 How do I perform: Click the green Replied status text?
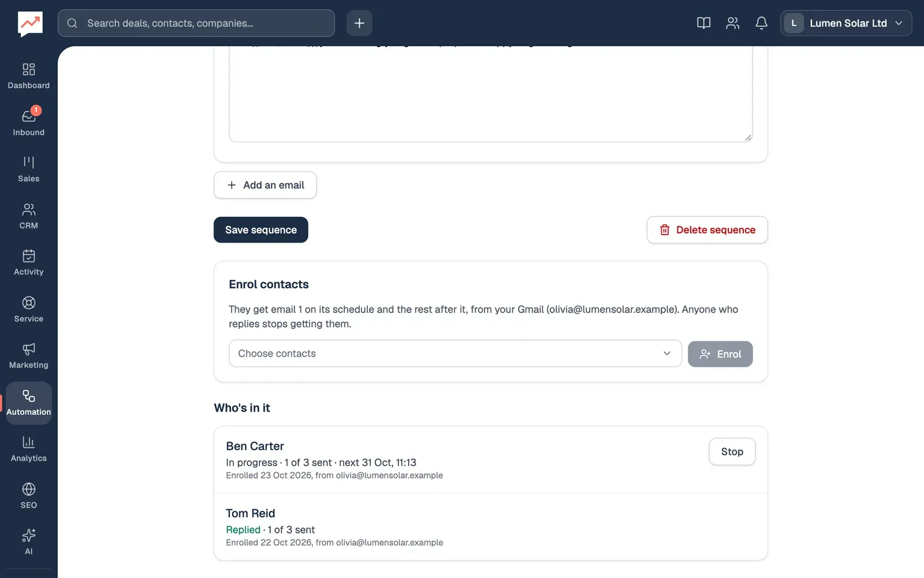point(243,529)
